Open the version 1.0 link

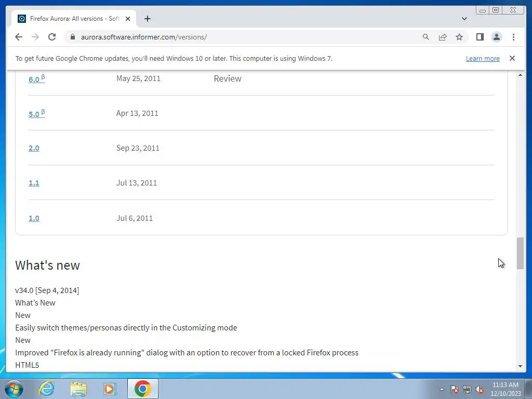tap(34, 218)
